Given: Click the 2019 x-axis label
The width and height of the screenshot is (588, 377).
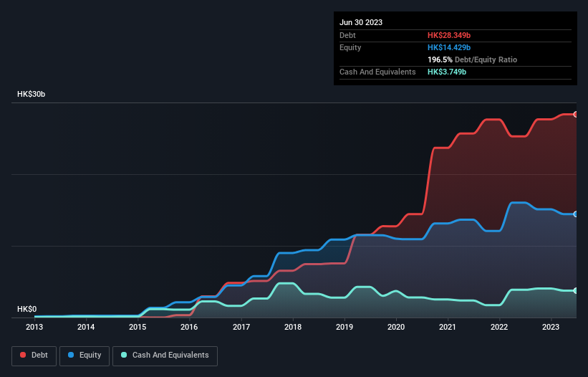Looking at the screenshot, I should tap(344, 327).
